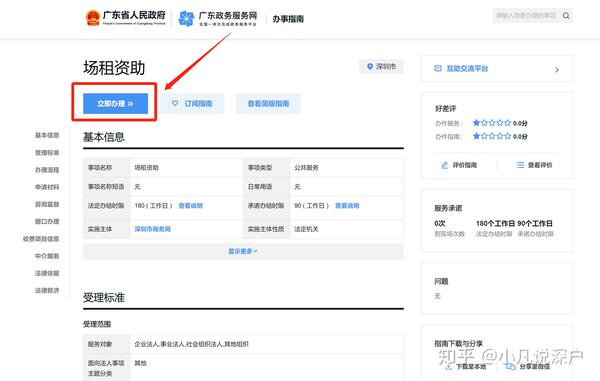600x381 pixels.
Task: Click the last empty star of 办件服务 rating
Action: (x=507, y=123)
